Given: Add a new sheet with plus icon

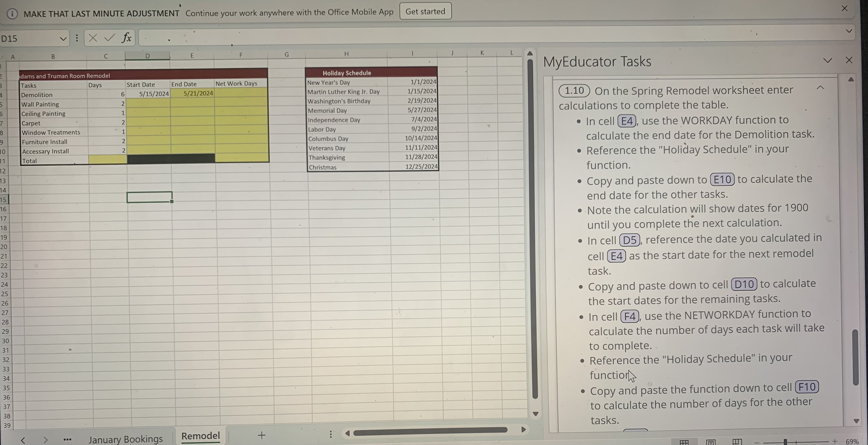Looking at the screenshot, I should pyautogui.click(x=262, y=436).
